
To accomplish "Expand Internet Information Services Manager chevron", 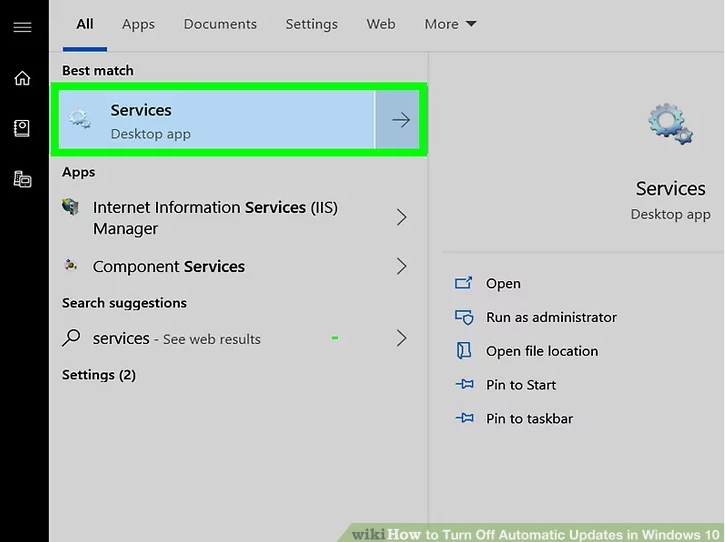I will (x=401, y=217).
